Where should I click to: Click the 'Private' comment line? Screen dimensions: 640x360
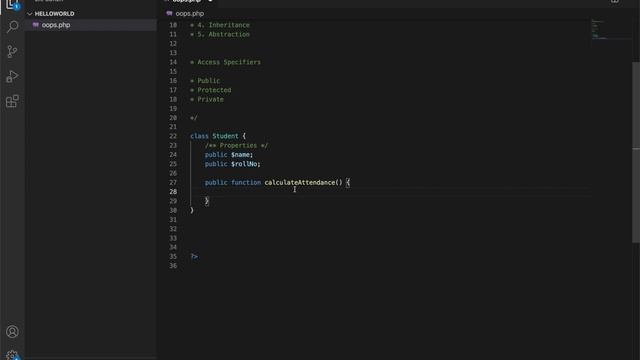click(x=207, y=99)
